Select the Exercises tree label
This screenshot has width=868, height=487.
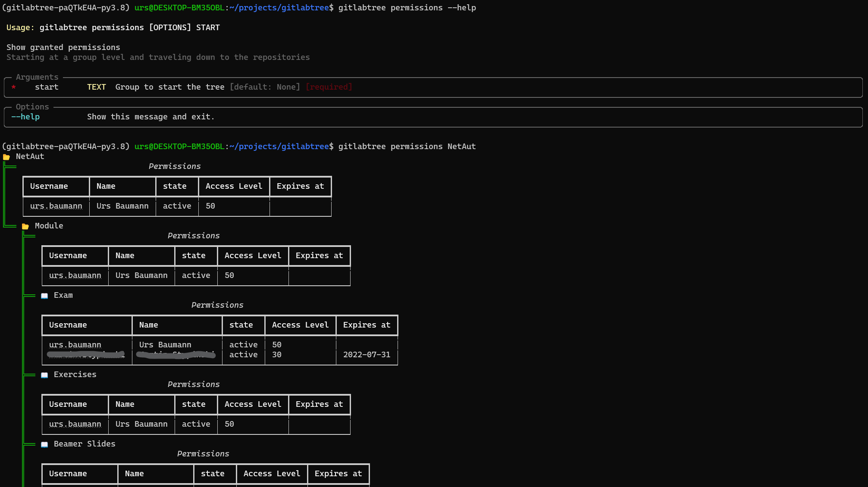[x=75, y=375]
